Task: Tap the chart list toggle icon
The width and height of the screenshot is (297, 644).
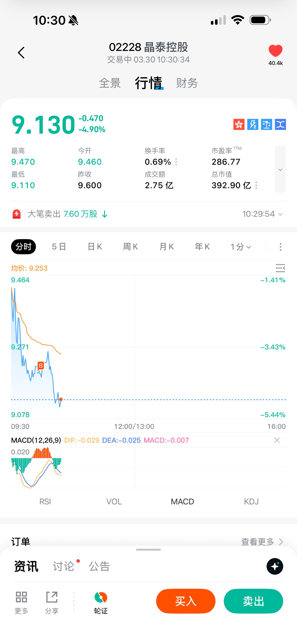Action: (280, 268)
